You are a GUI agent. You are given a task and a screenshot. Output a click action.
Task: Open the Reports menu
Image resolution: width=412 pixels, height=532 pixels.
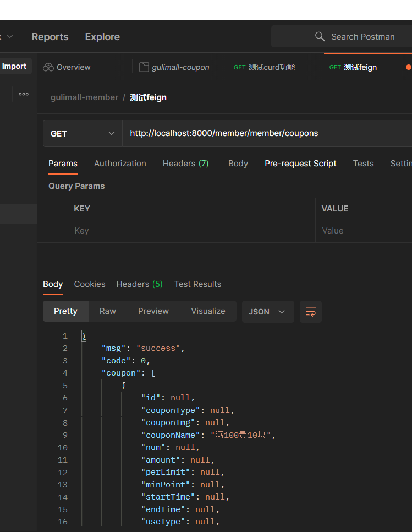50,37
